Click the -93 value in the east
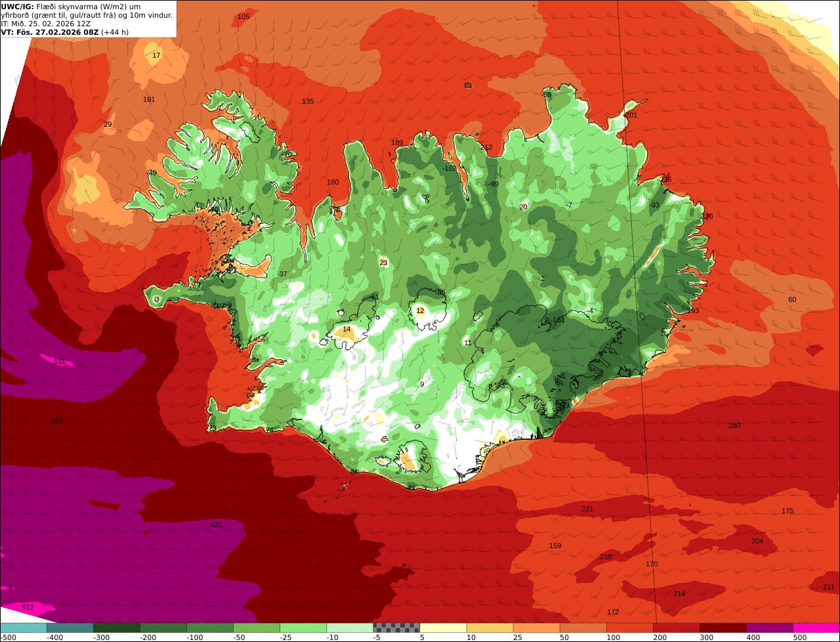Viewport: 840px width, 642px height. pyautogui.click(x=654, y=205)
